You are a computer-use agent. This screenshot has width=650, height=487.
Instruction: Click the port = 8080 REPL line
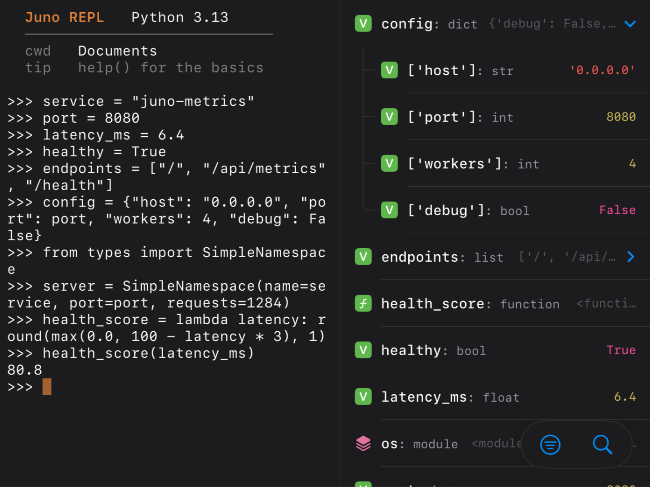click(73, 118)
